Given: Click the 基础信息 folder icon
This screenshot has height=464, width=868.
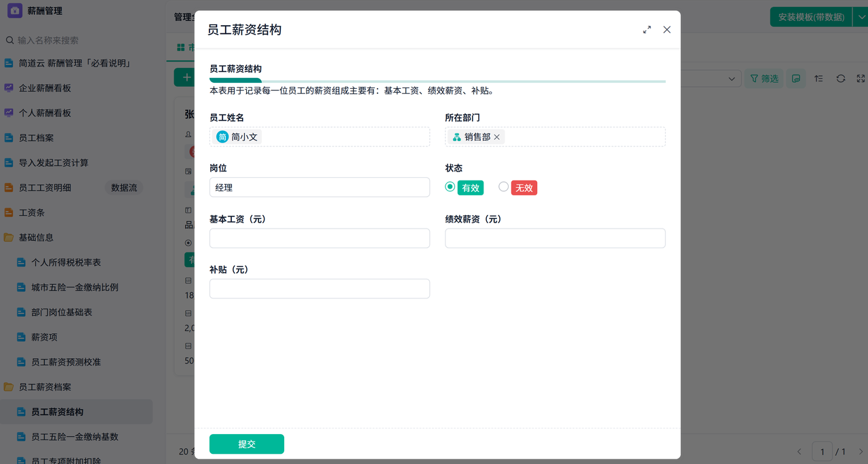Looking at the screenshot, I should click(9, 237).
